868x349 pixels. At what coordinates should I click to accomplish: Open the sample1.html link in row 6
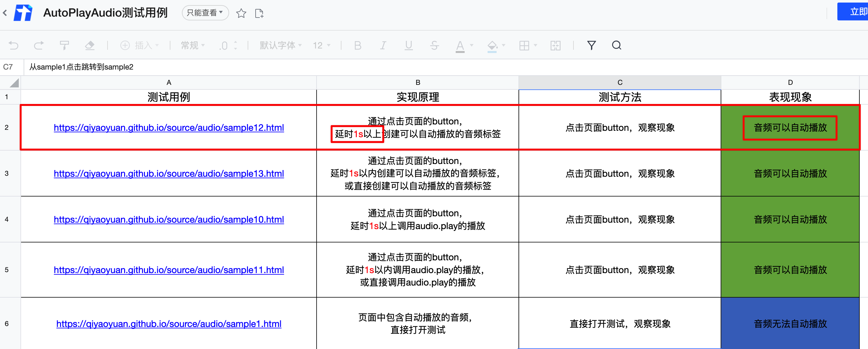coord(168,324)
